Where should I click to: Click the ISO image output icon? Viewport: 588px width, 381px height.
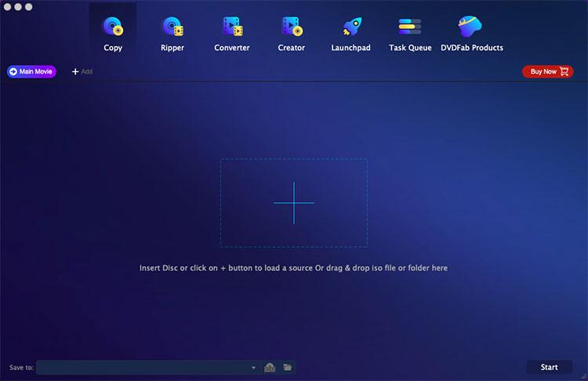point(270,368)
